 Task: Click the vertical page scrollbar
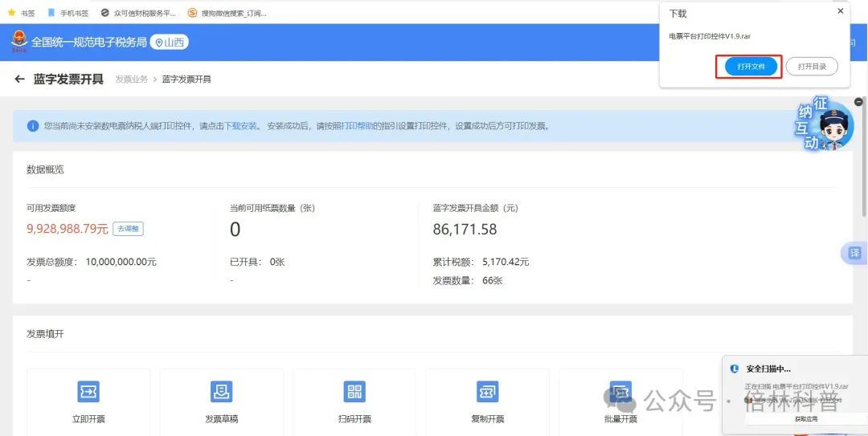pyautogui.click(x=864, y=157)
